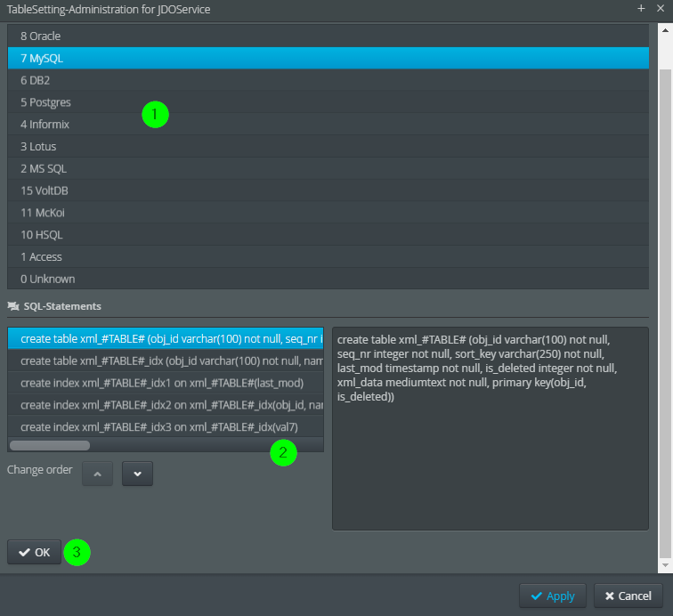The width and height of the screenshot is (673, 616).
Task: Click the SQL-Statements section icon
Action: pyautogui.click(x=13, y=306)
